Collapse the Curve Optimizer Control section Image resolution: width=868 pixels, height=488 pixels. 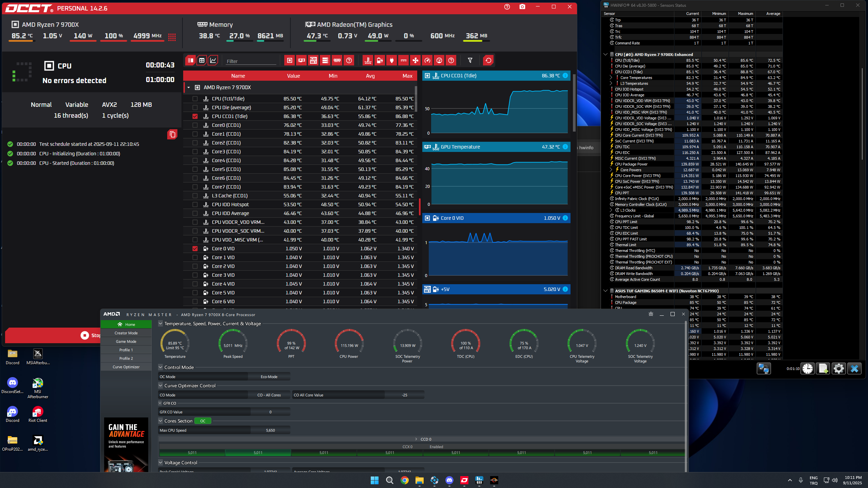point(160,386)
